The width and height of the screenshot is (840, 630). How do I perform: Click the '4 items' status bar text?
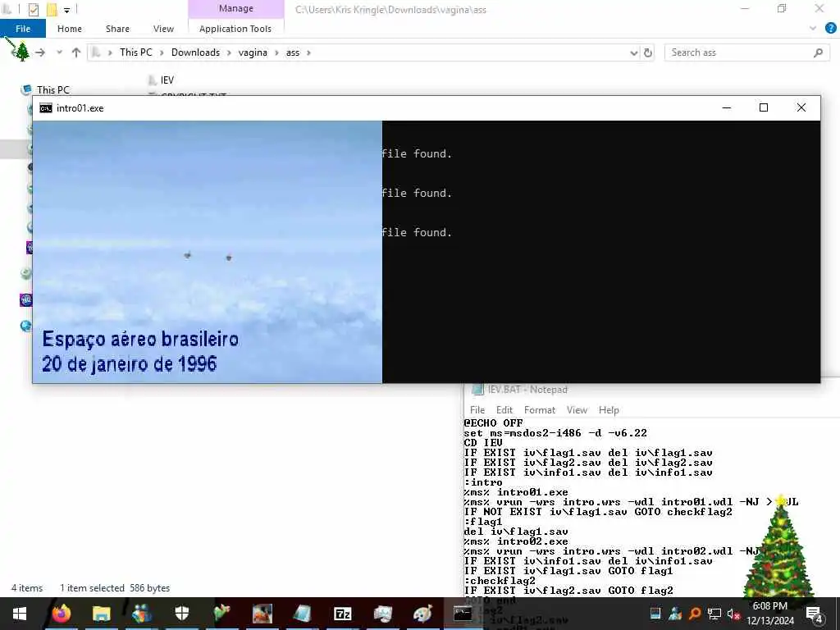(x=27, y=588)
